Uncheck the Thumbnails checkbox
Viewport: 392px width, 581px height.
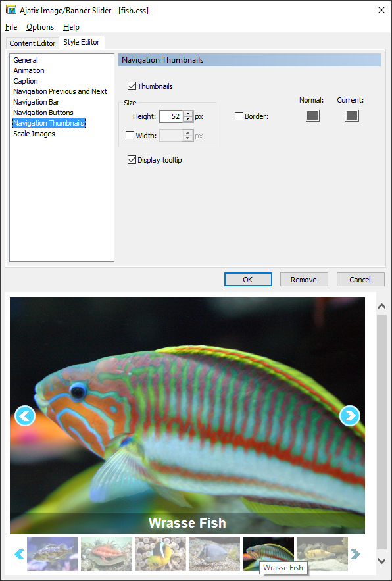click(x=132, y=86)
